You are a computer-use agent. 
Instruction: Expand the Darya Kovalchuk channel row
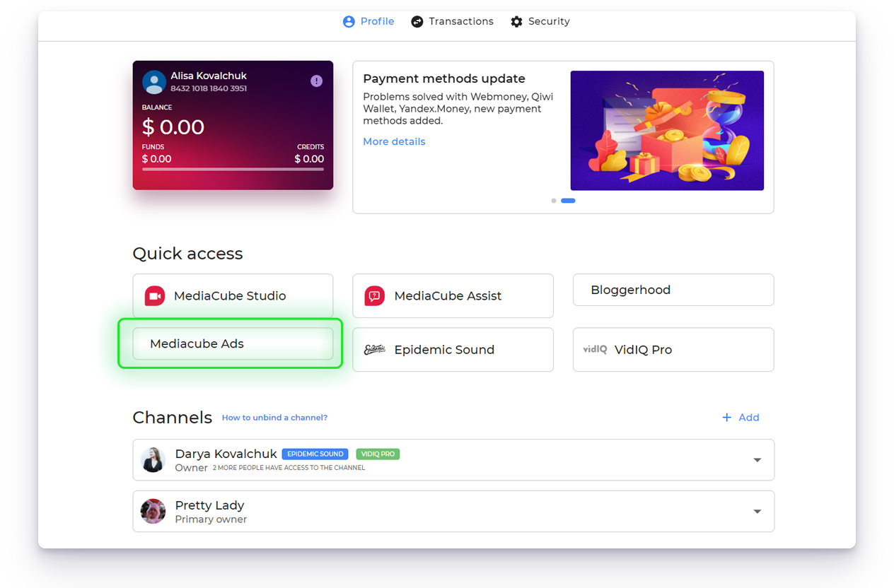pyautogui.click(x=757, y=460)
